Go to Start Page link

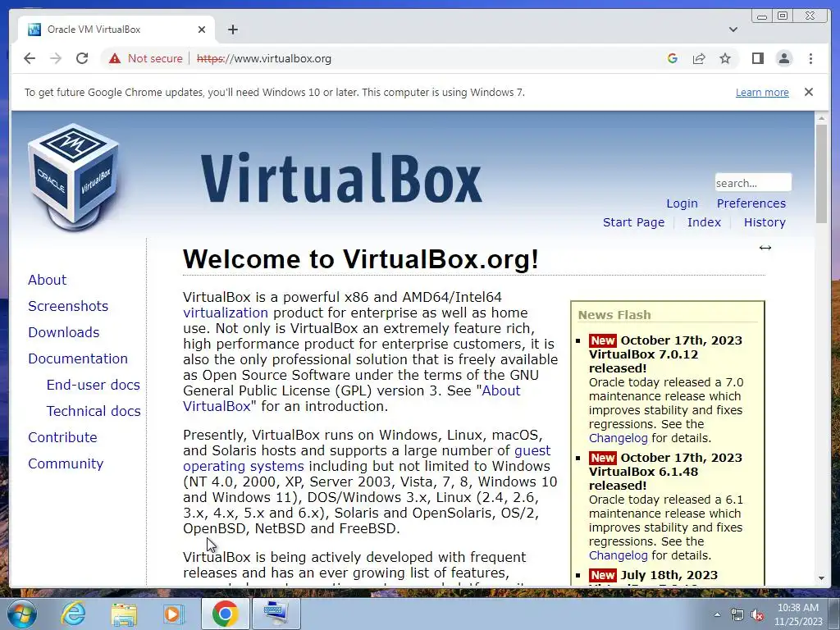pyautogui.click(x=633, y=222)
